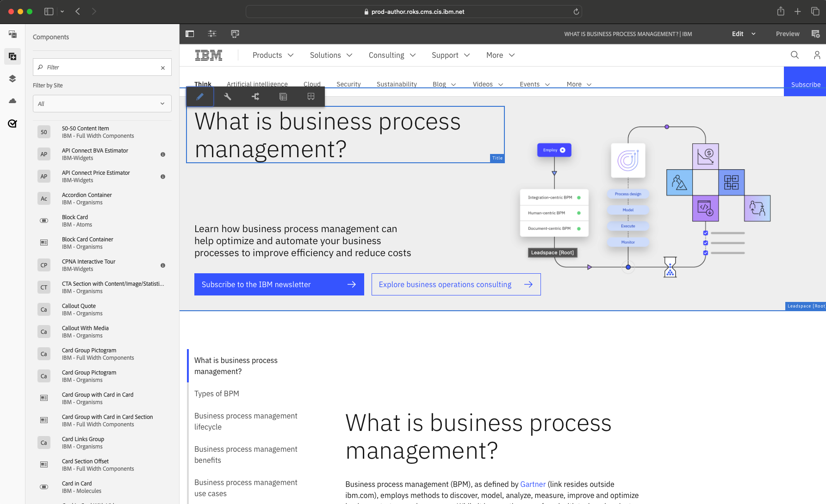Viewport: 826px width, 504px height.
Task: Click Subscribe to the IBM newsletter
Action: [x=279, y=284]
